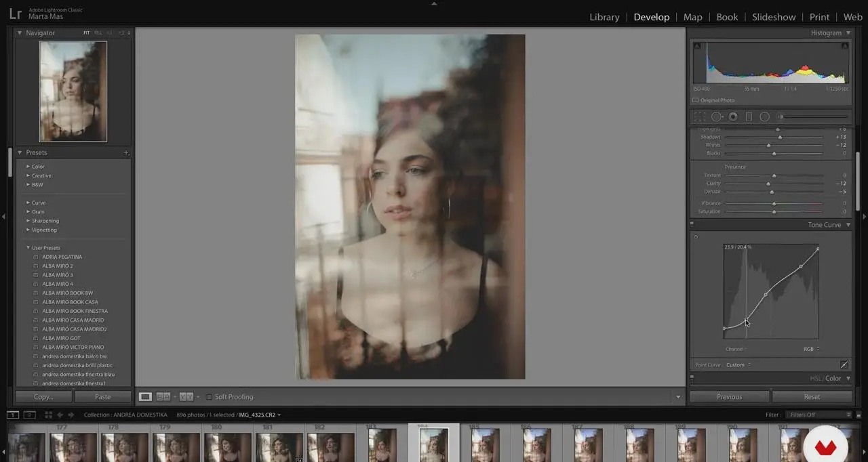Open the Map module
This screenshot has height=462, width=868.
click(x=692, y=17)
